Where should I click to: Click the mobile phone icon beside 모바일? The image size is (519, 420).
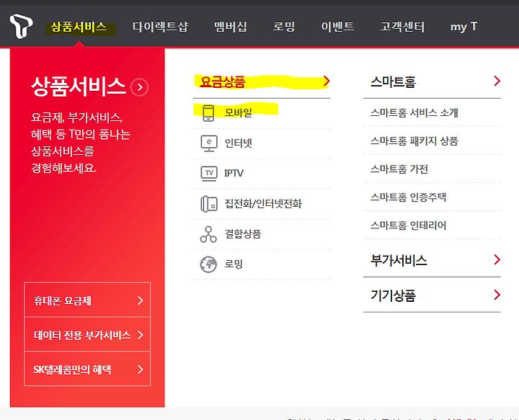pyautogui.click(x=208, y=113)
